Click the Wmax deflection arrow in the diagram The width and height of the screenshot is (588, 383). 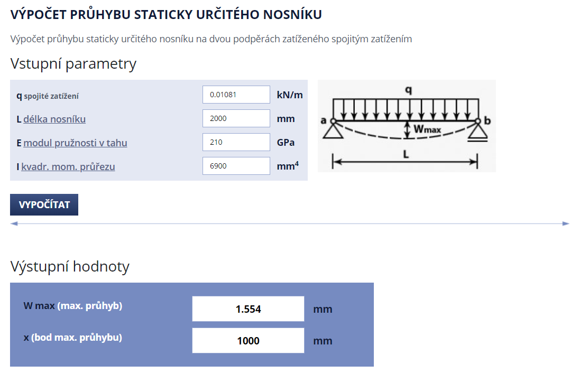point(407,129)
